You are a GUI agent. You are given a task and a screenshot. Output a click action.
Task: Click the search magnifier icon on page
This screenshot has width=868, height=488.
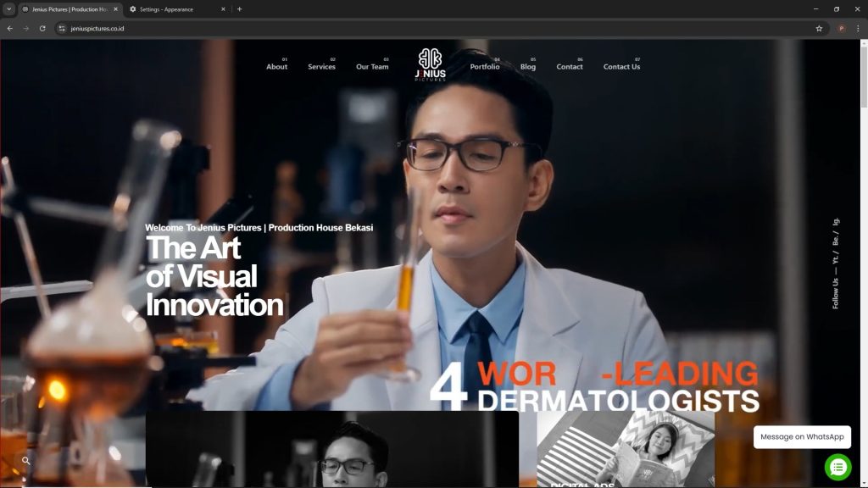point(26,461)
